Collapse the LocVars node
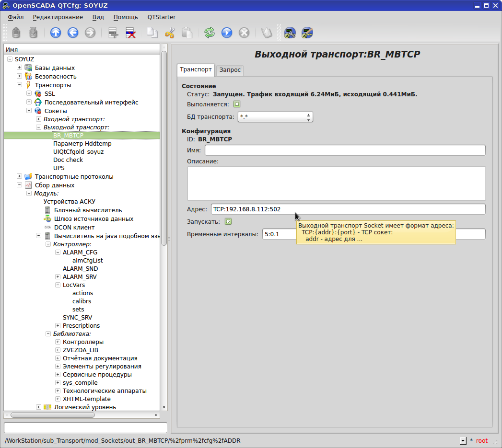The image size is (502, 448). pos(58,285)
